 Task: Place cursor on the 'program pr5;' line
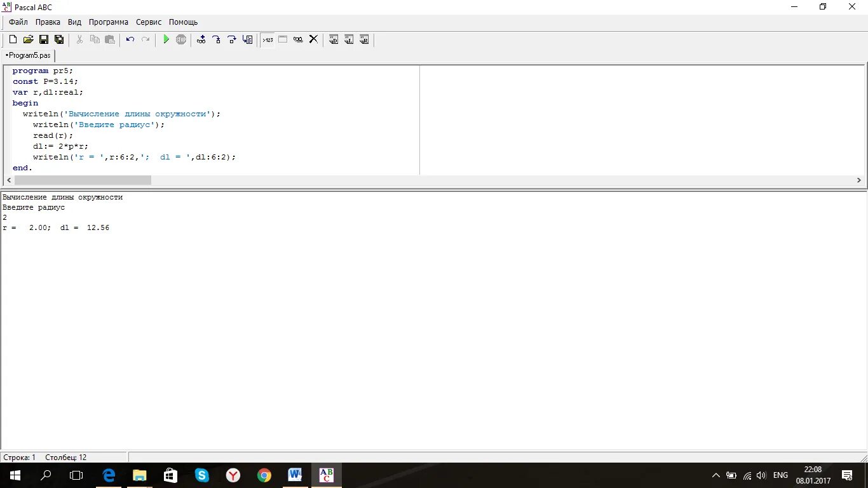(x=43, y=71)
